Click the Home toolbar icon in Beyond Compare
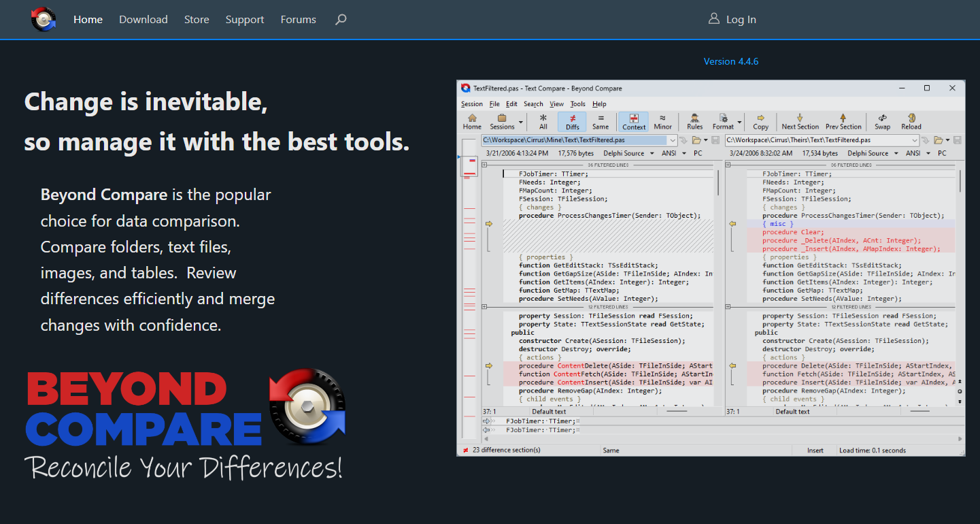This screenshot has height=524, width=980. pos(472,122)
